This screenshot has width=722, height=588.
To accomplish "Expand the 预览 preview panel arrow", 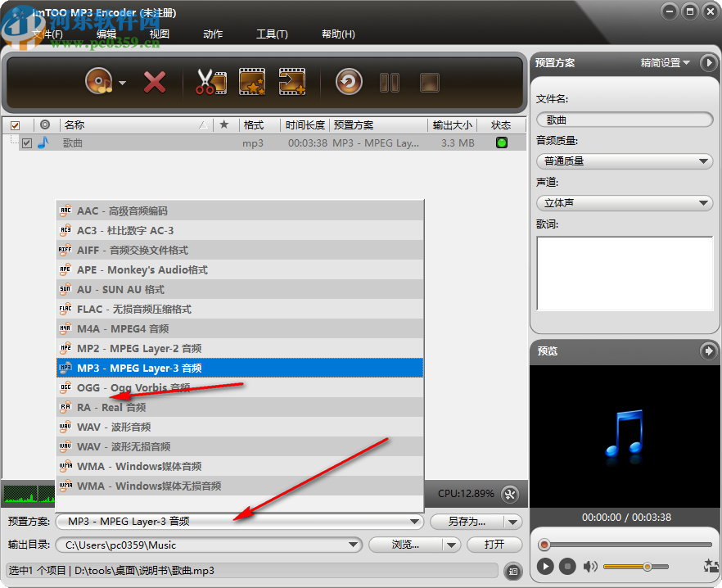I will click(709, 351).
